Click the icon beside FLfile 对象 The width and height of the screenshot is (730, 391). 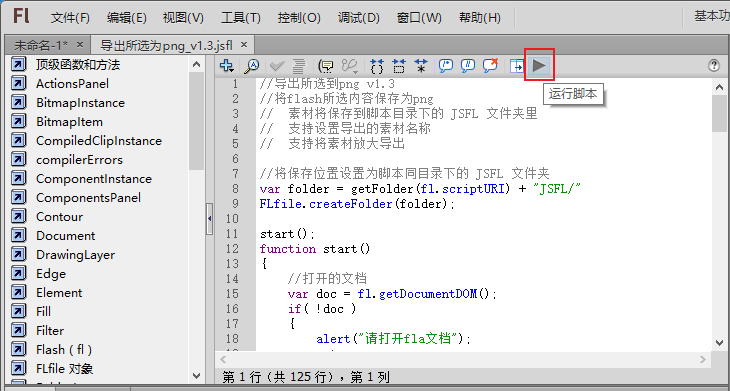(x=18, y=369)
